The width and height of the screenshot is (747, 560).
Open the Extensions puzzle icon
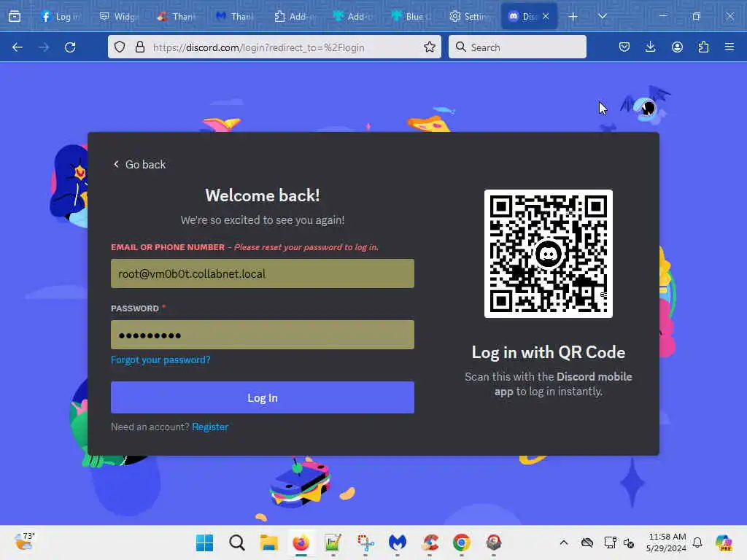(704, 47)
